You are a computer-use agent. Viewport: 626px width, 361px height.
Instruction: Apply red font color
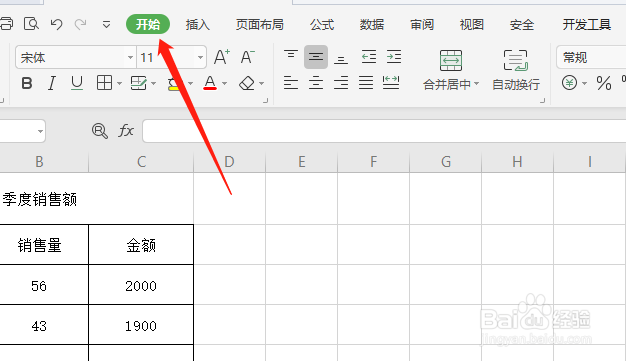(x=210, y=83)
